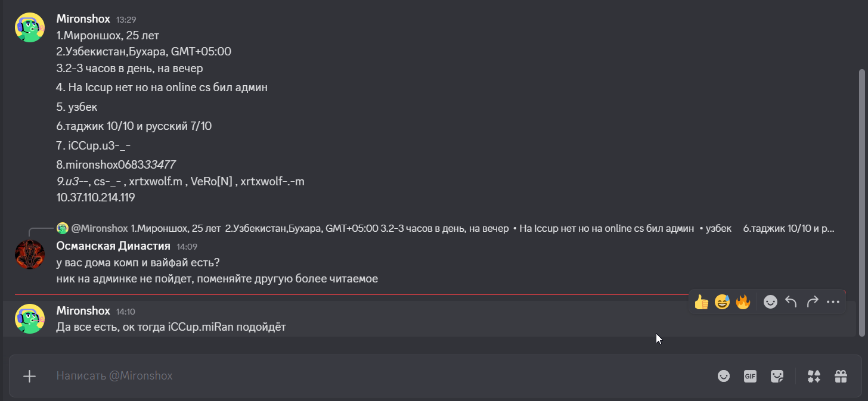Open add reaction picker in hover toolbar
The height and width of the screenshot is (401, 868).
[x=770, y=302]
